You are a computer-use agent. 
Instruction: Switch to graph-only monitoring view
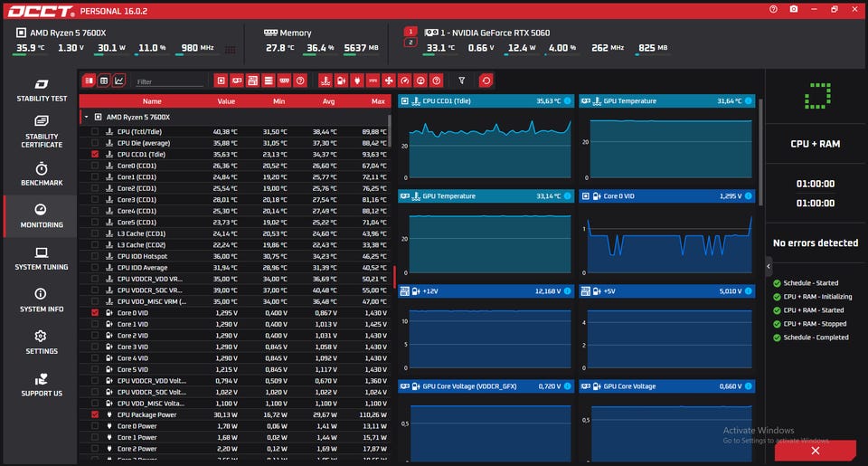coord(118,81)
